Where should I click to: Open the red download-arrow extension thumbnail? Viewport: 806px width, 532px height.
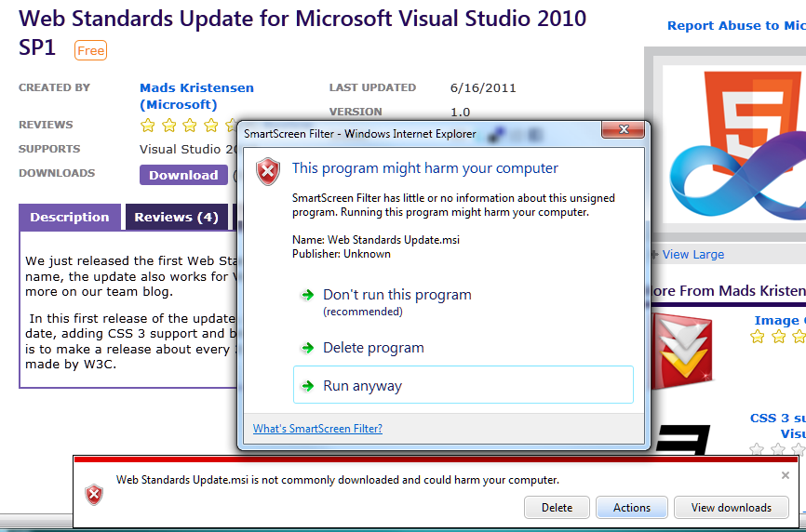pos(681,351)
